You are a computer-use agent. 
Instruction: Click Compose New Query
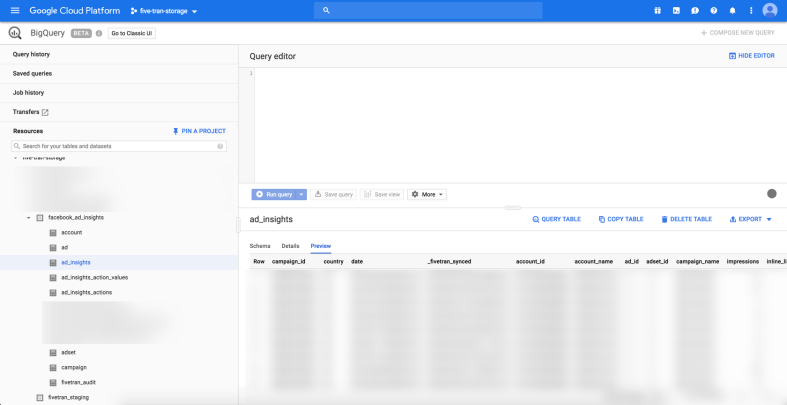[737, 33]
